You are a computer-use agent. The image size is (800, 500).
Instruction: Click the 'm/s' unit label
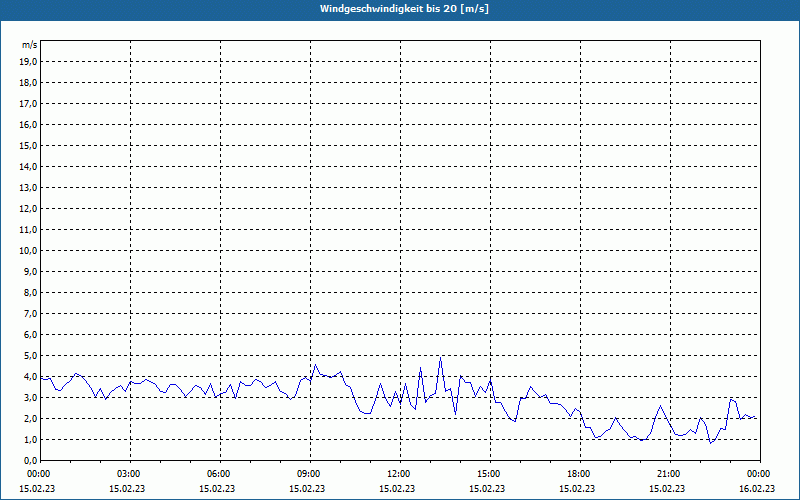(x=30, y=45)
